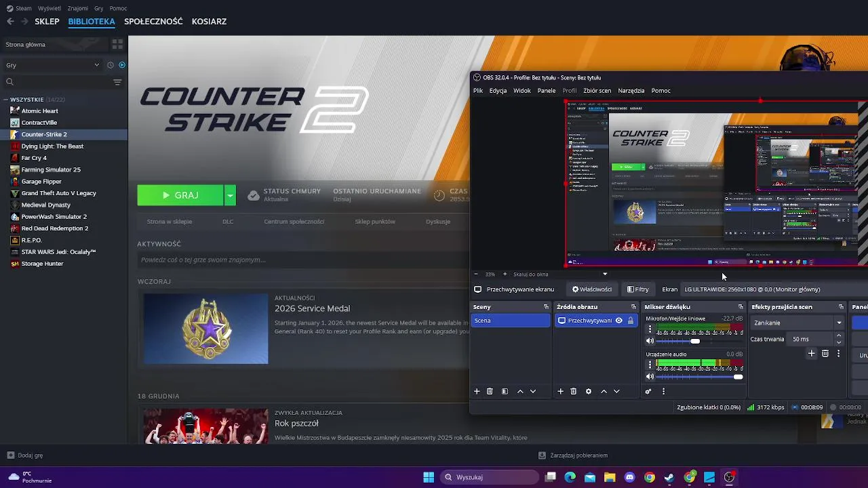The image size is (868, 488).
Task: Open Filtry source filters button
Action: coord(638,289)
